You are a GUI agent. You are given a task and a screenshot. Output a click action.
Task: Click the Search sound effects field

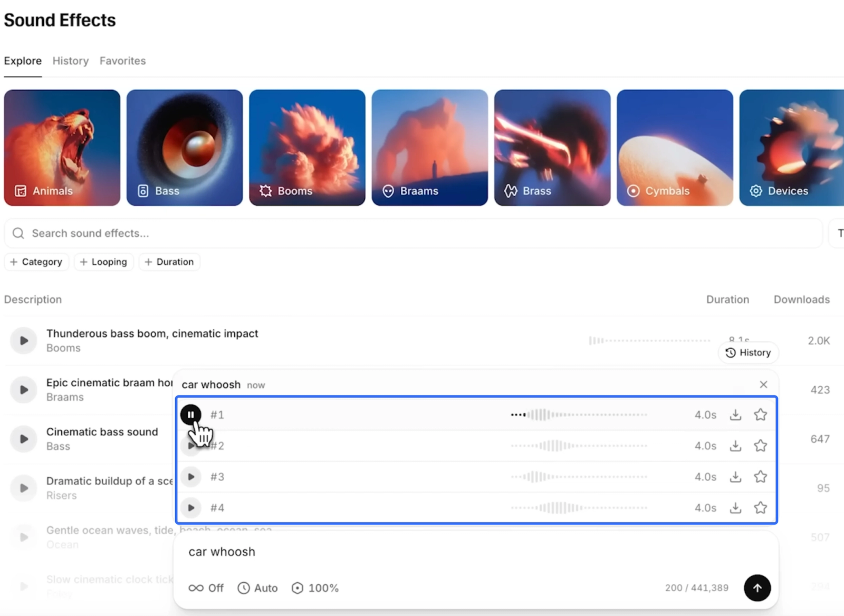[x=414, y=233]
